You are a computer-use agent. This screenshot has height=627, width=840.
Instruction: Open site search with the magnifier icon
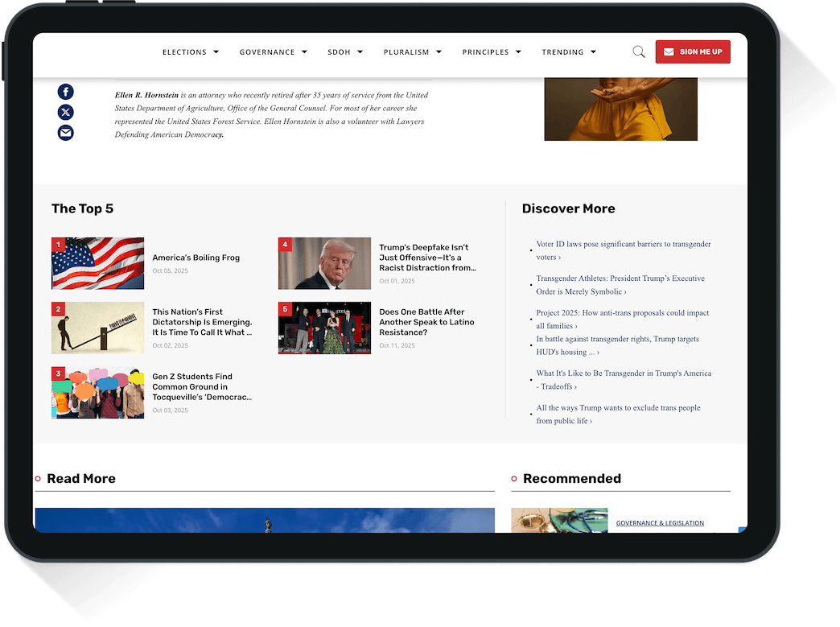(x=638, y=52)
